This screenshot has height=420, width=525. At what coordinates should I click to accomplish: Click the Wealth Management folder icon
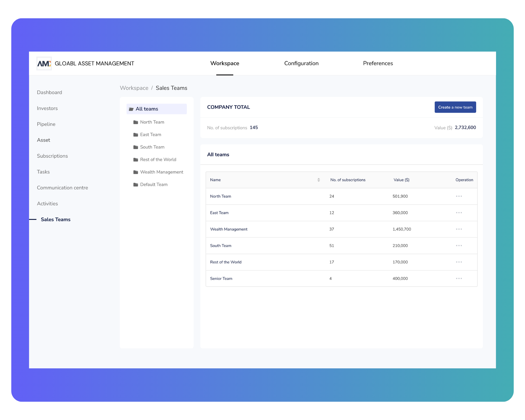point(136,172)
